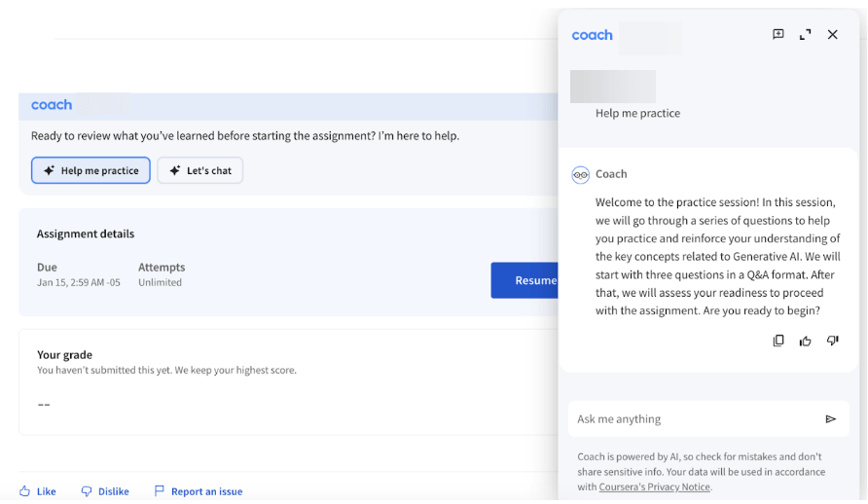Close the Coach chat panel
Viewport: 868px width, 504px height.
(832, 35)
